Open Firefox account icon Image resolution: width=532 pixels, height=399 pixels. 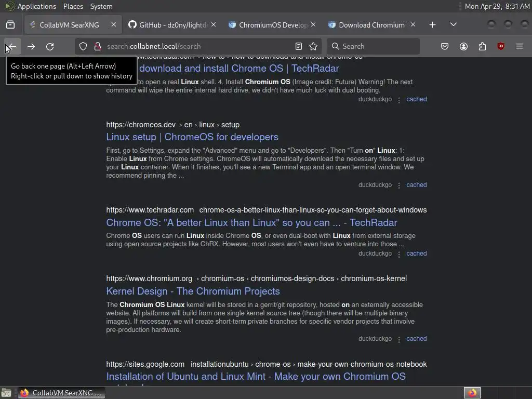pyautogui.click(x=463, y=46)
